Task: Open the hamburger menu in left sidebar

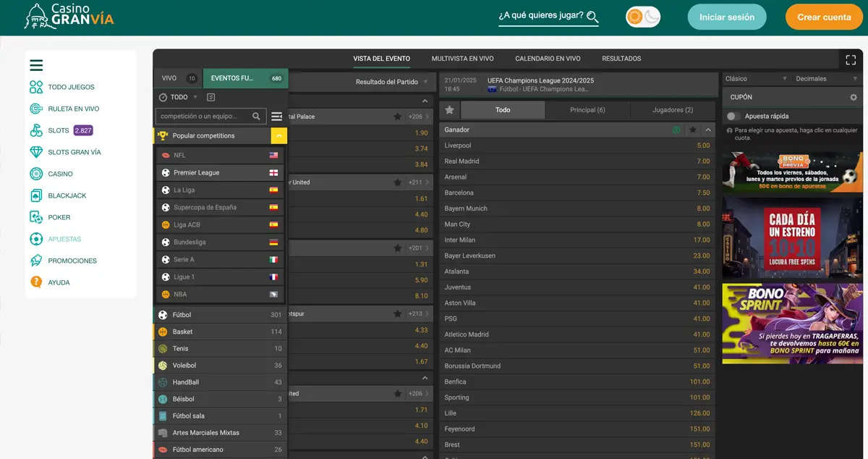Action: pyautogui.click(x=36, y=65)
